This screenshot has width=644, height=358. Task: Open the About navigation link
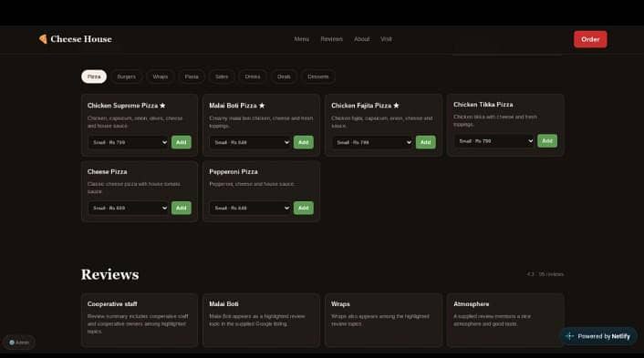tap(362, 39)
